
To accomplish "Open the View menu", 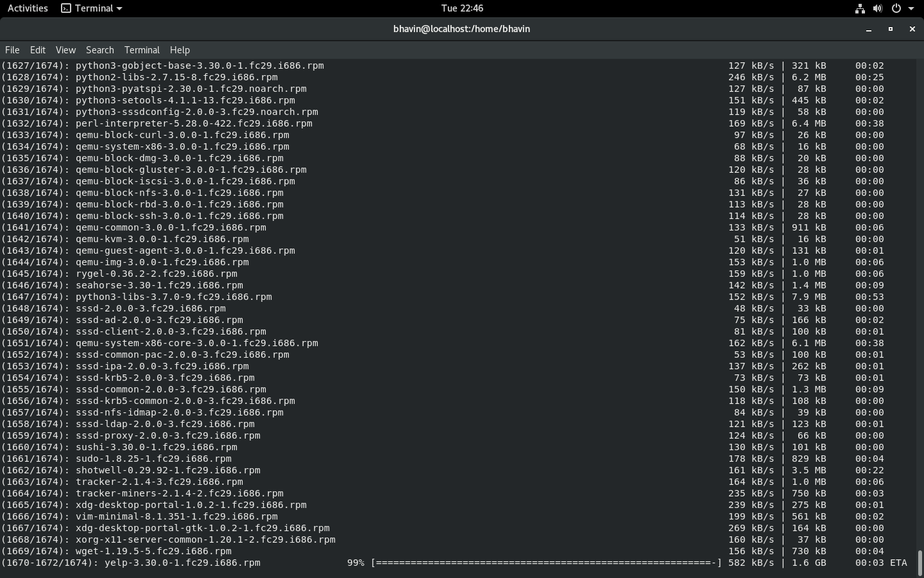I will tap(65, 49).
